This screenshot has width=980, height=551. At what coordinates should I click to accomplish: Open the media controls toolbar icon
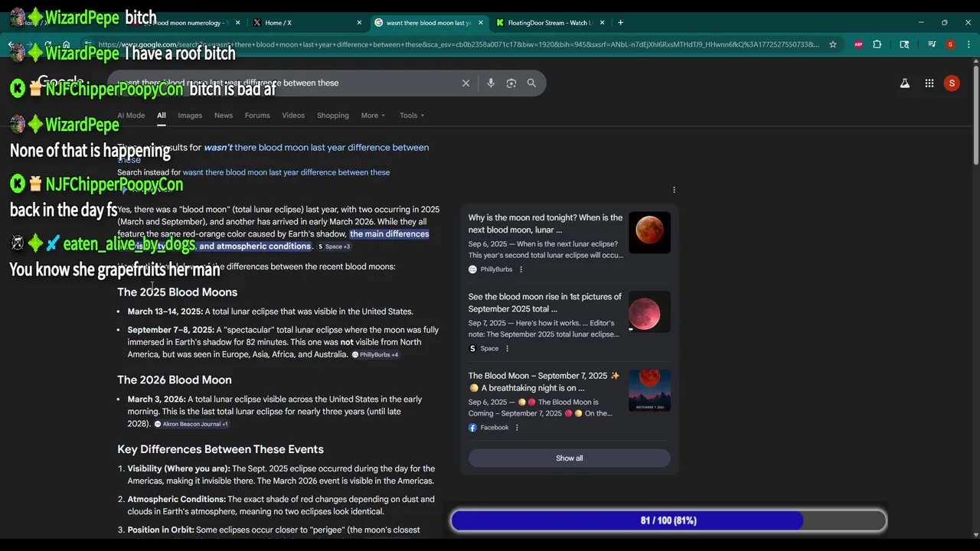932,44
